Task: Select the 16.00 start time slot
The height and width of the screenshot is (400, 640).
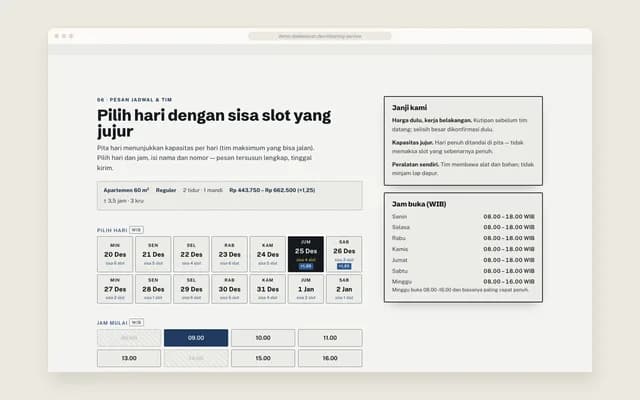Action: 330,358
